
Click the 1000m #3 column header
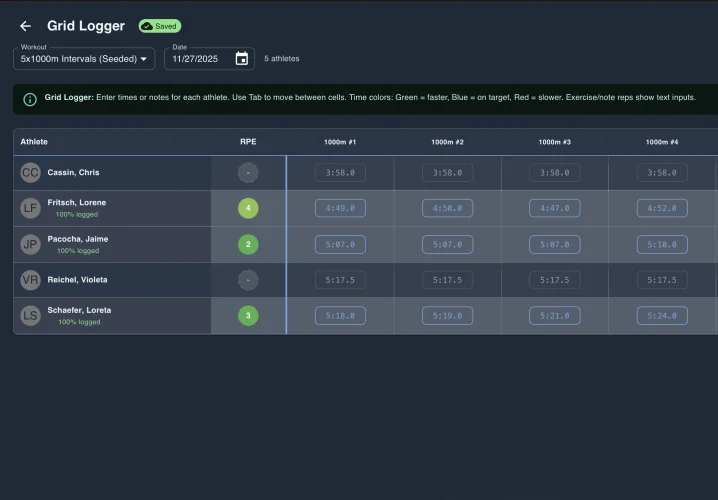pyautogui.click(x=555, y=142)
